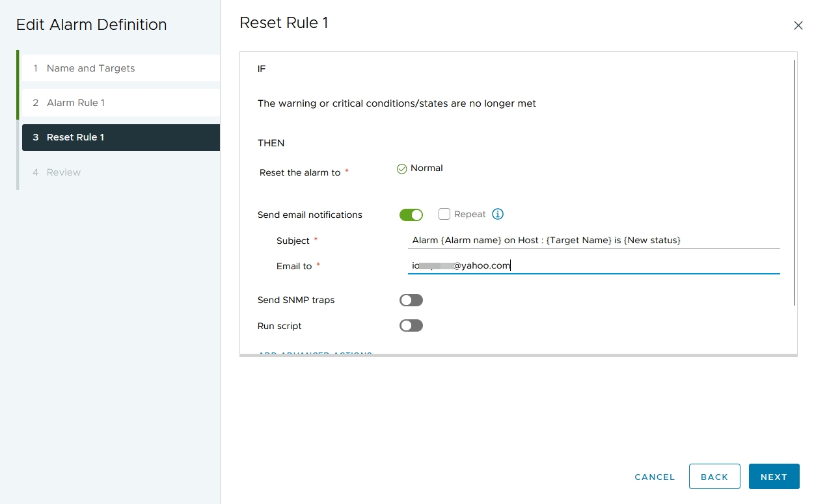Click the NEXT button

click(774, 476)
